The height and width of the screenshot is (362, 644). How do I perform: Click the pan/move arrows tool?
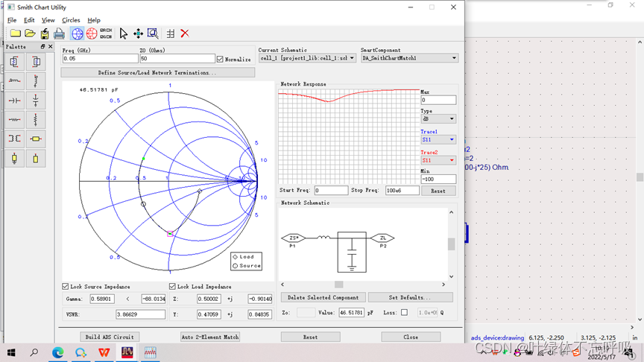coord(138,34)
